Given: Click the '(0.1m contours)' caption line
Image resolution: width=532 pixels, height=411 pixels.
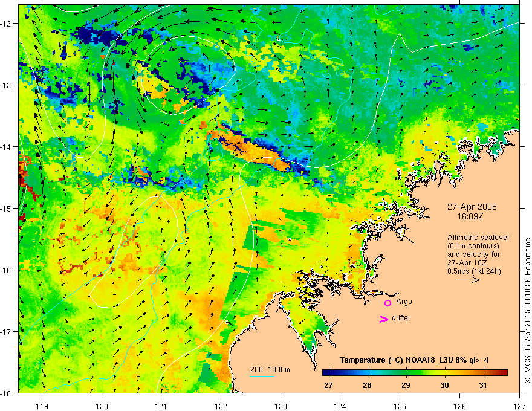Looking at the screenshot, I should coord(473,246).
